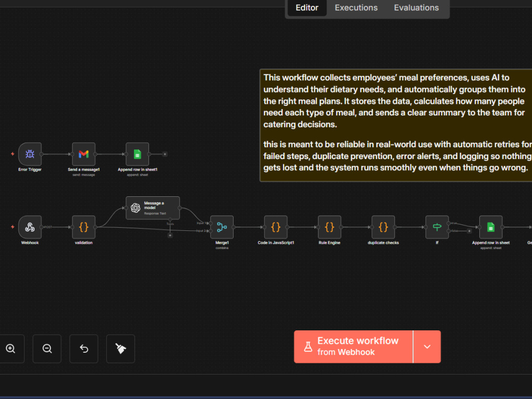Open the If condition node

pyautogui.click(x=437, y=227)
